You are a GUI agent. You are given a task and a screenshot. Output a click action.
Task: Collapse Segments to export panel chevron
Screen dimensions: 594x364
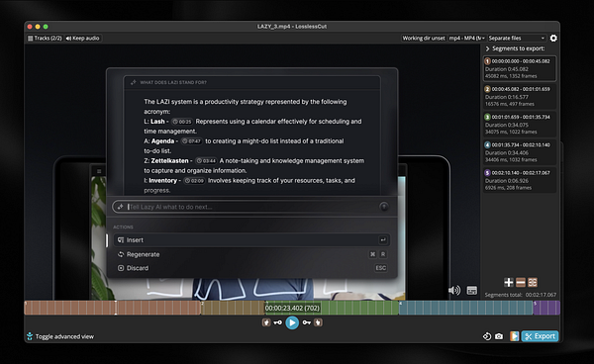click(x=487, y=48)
